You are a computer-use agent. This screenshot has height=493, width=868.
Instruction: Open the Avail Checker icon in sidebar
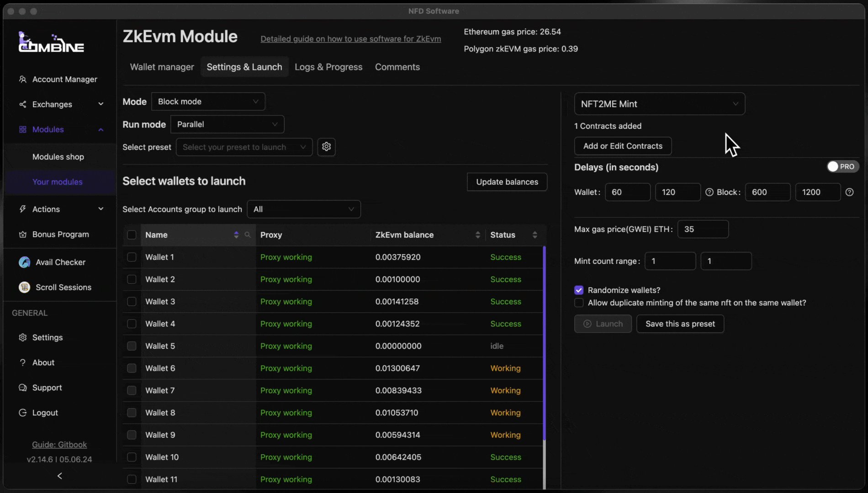pyautogui.click(x=24, y=262)
